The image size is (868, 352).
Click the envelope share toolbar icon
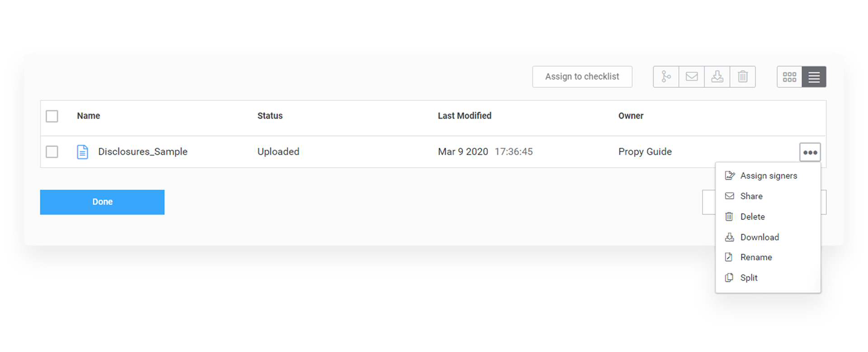point(692,76)
